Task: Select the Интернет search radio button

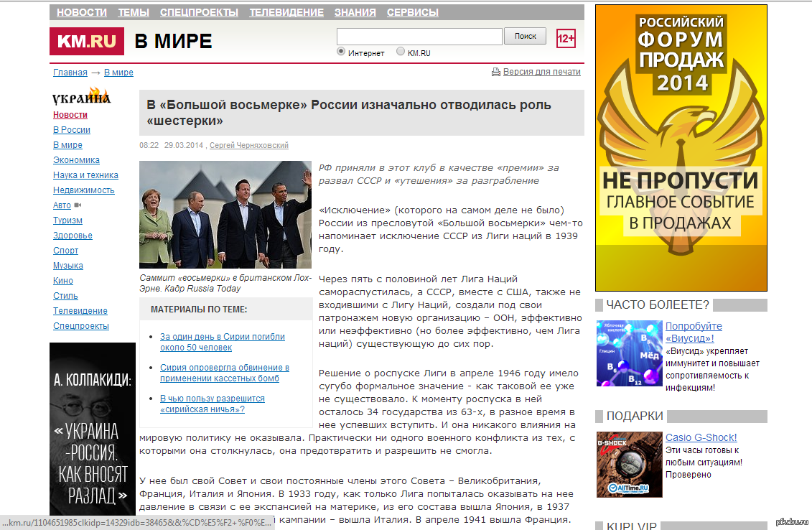Action: click(x=341, y=51)
